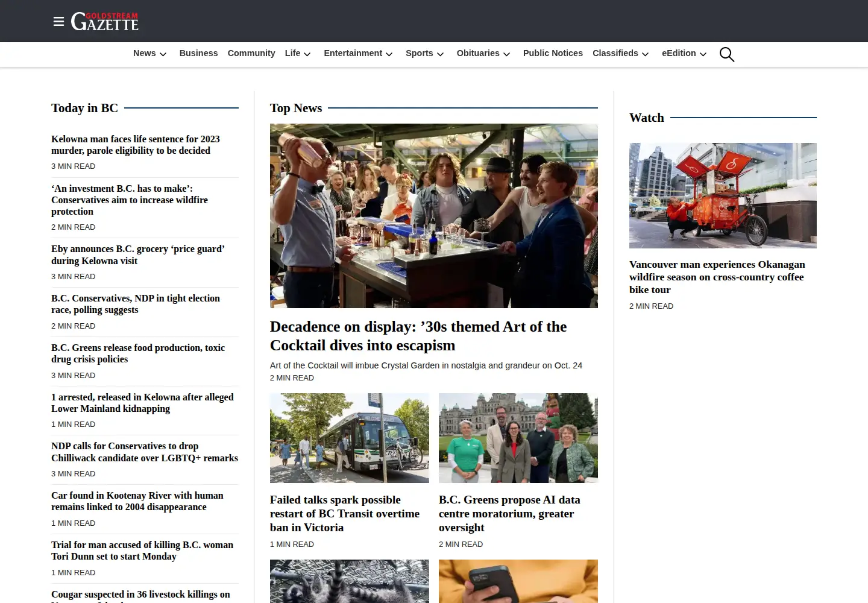868x603 pixels.
Task: Open Eby grocery 'price guard' article
Action: pos(138,254)
